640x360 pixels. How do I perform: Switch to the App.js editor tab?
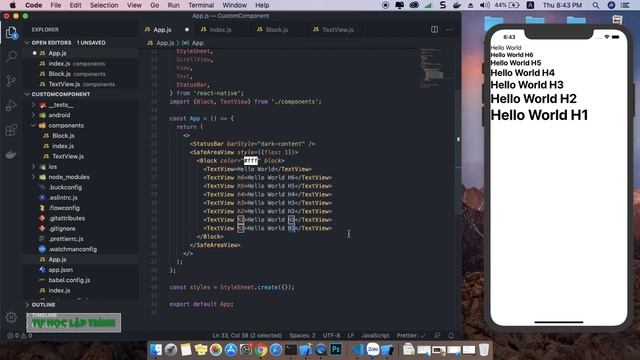pos(162,29)
